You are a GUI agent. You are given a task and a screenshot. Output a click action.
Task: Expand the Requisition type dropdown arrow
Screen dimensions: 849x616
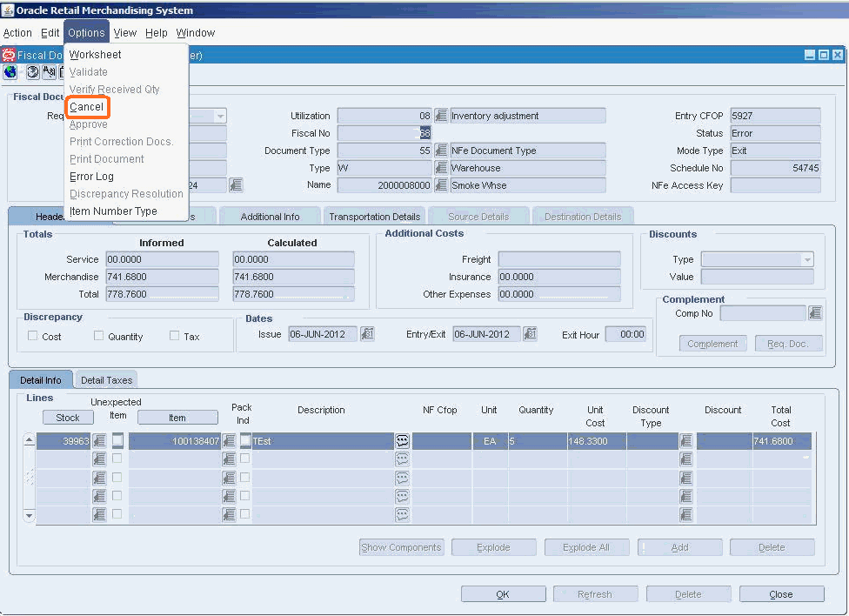tap(220, 116)
